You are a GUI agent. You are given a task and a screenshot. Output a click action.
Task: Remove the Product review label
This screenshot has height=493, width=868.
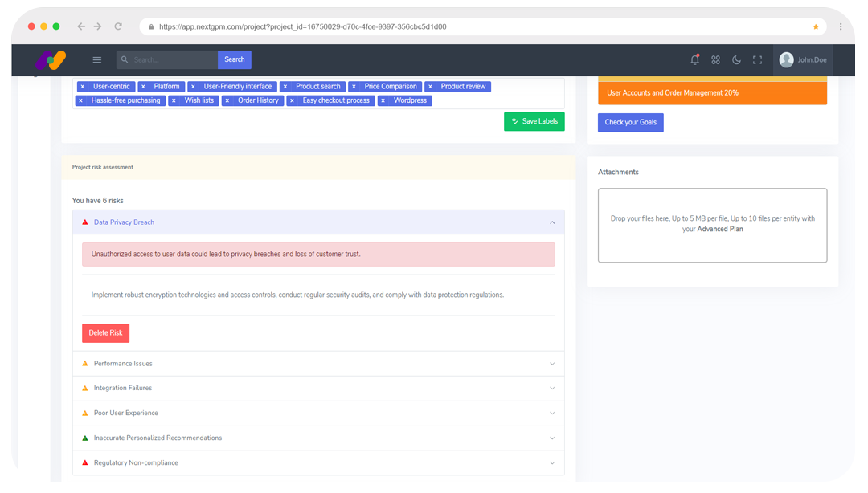pos(430,87)
